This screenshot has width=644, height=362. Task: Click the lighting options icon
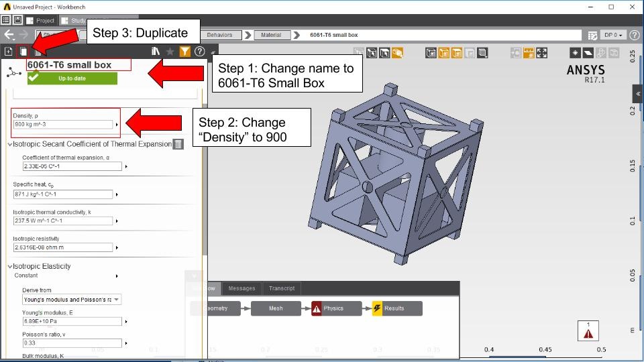coord(575,52)
